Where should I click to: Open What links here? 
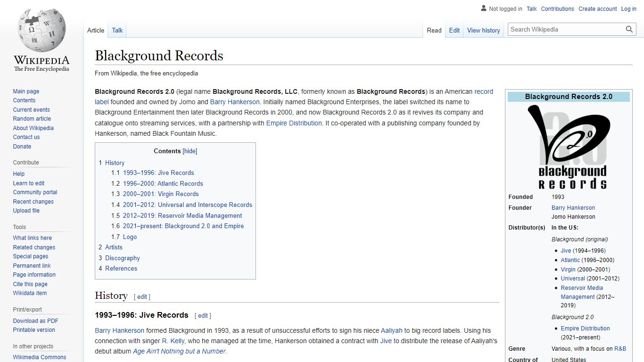coord(33,238)
